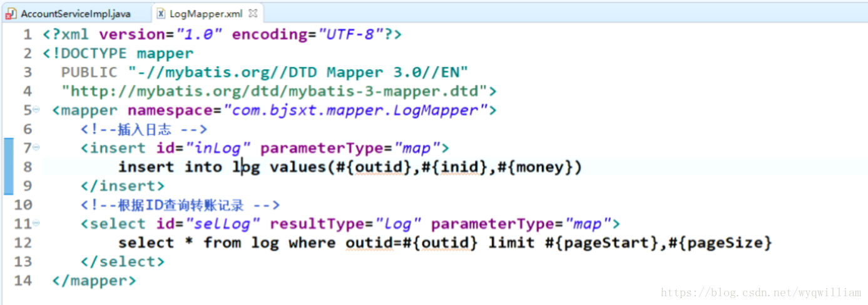The image size is (868, 305).
Task: Click the resultType value "log"
Action: (x=398, y=223)
